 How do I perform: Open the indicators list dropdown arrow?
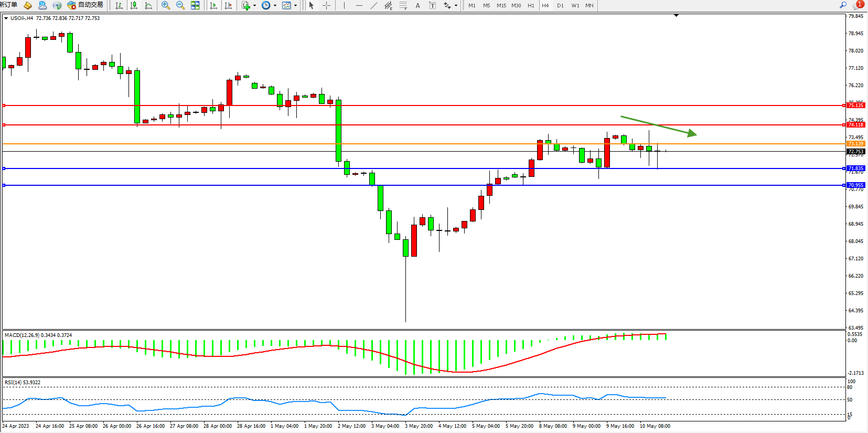(254, 5)
